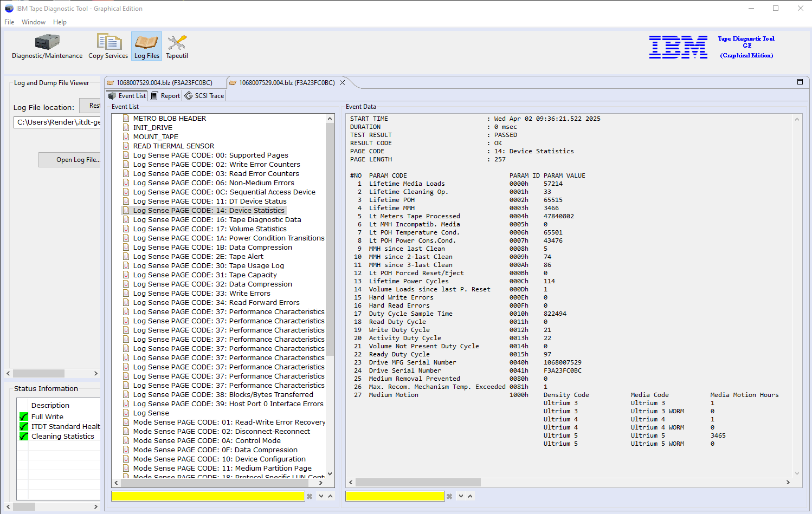Click Log File viewer horizontal scrollbar right arrow
This screenshot has width=812, height=514.
(96, 373)
